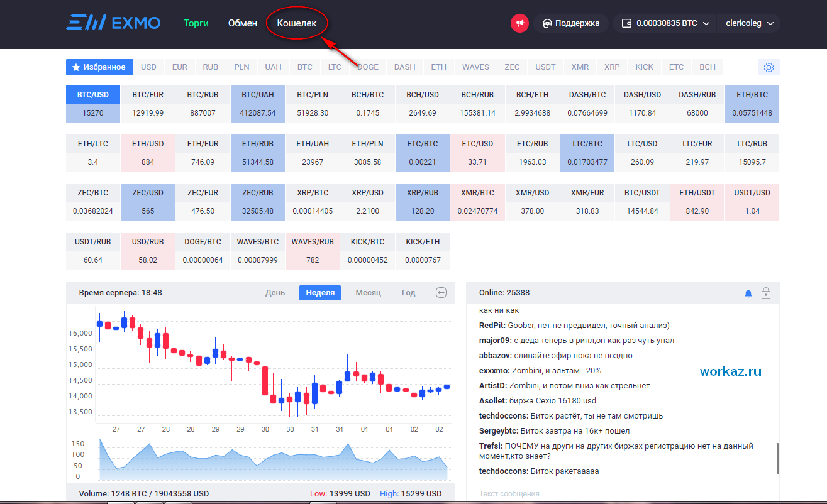Open the clericoleg account menu
Viewport: 827px width, 504px height.
point(749,23)
